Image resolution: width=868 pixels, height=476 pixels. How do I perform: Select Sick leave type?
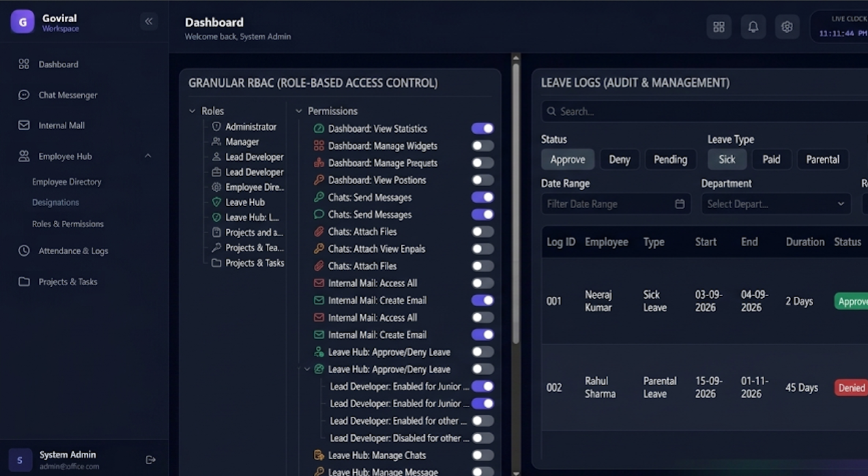727,160
